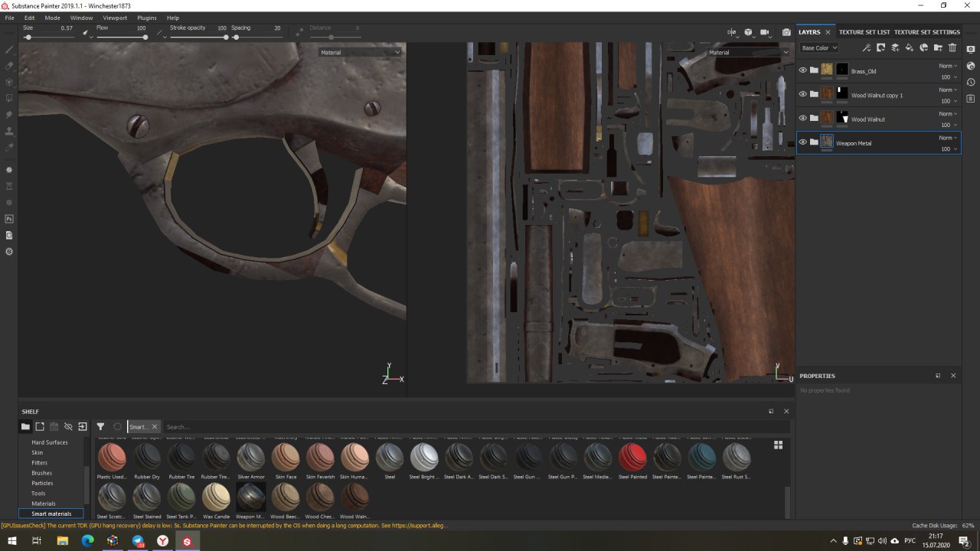
Task: Close the Properties panel
Action: pos(953,376)
